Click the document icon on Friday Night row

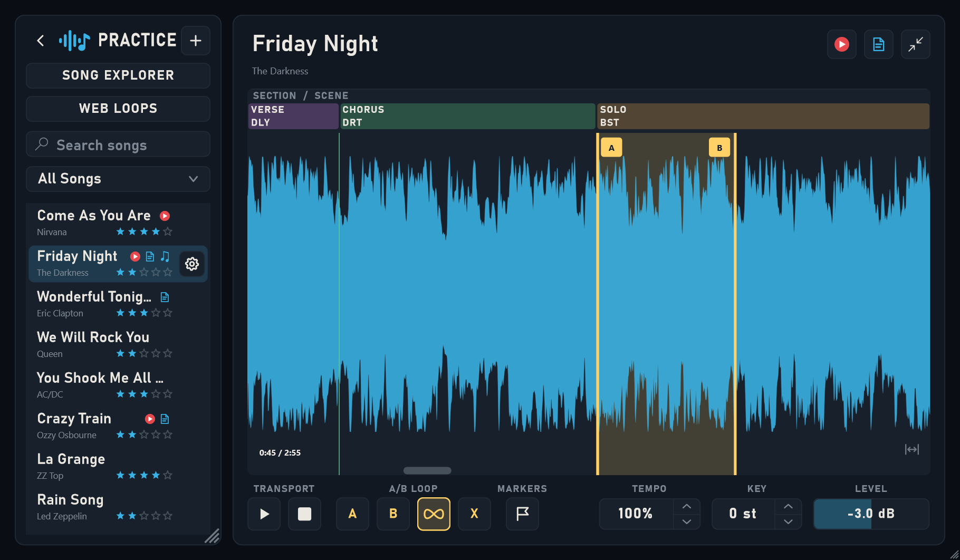tap(150, 256)
